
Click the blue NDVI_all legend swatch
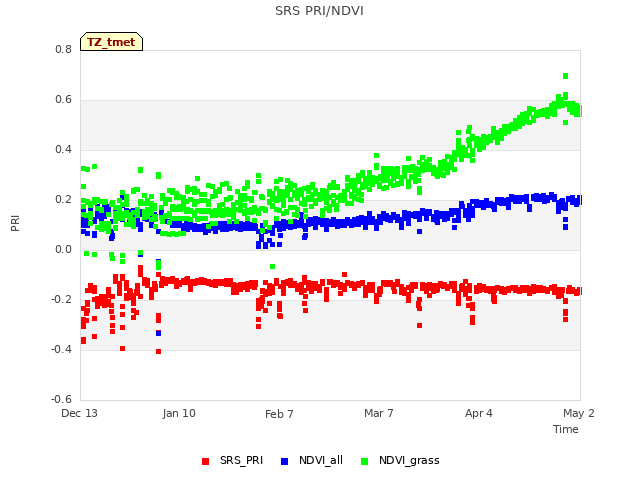click(x=284, y=461)
